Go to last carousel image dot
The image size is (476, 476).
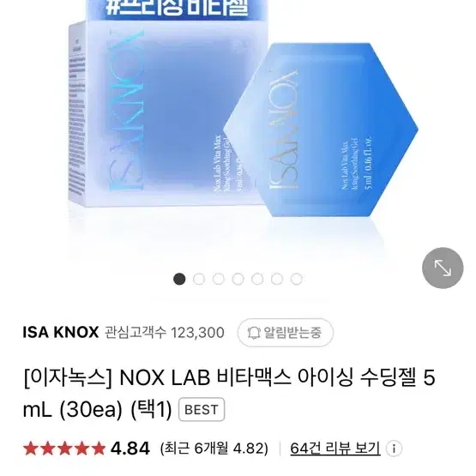coord(297,279)
